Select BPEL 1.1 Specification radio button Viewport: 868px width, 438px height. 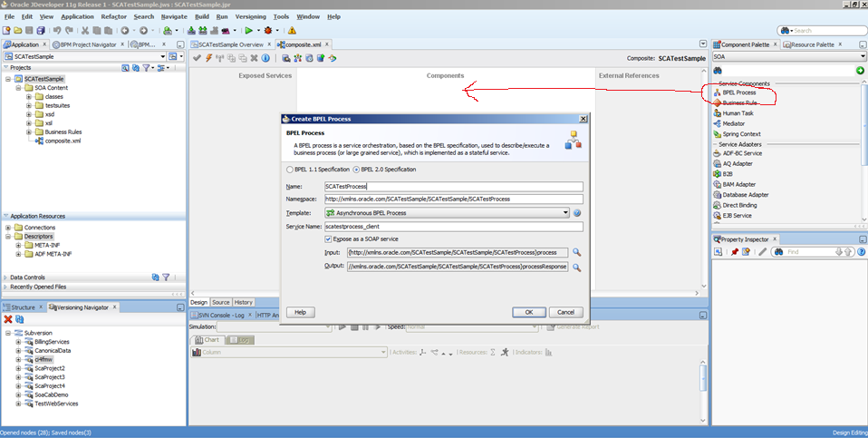pos(290,170)
